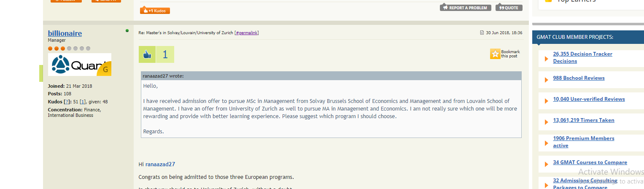Quote the post using the Quote button
644x189 pixels.
coord(509,8)
